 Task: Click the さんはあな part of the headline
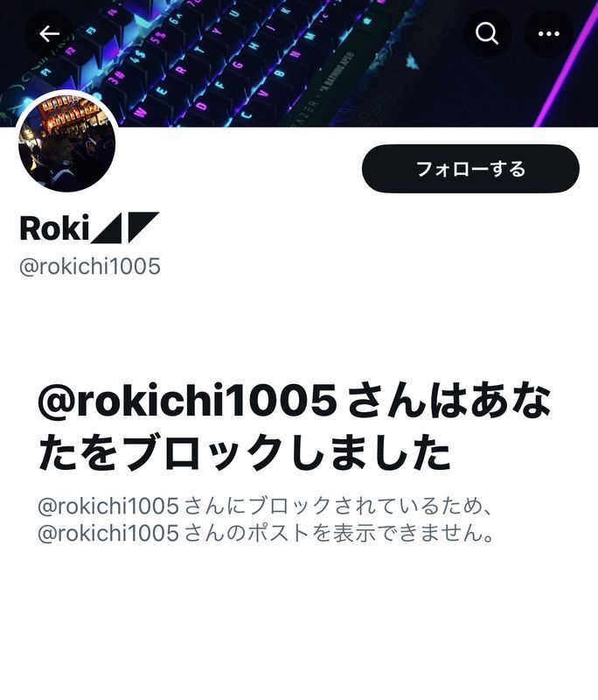[448, 400]
